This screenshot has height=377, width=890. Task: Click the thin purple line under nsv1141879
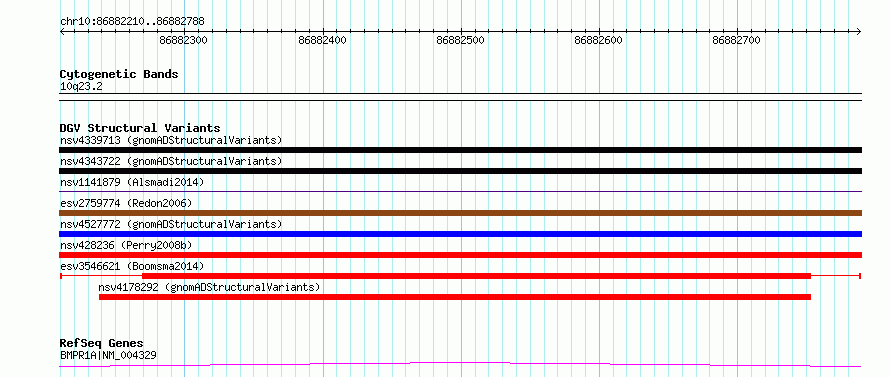tap(460, 191)
